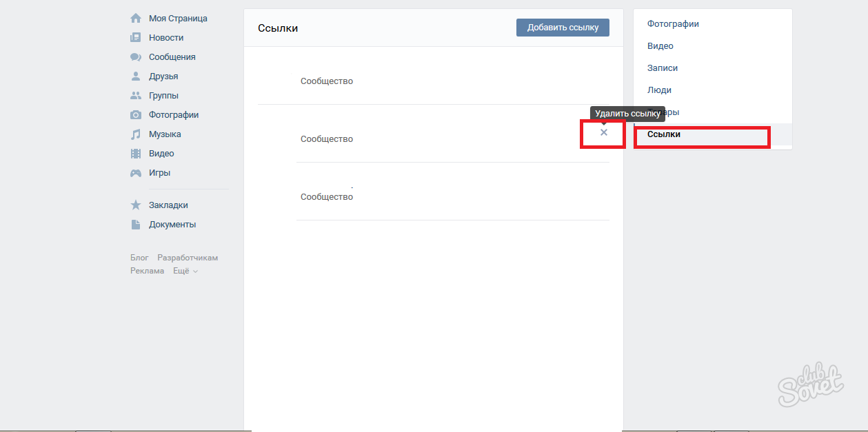Click the home icon beside Моя Страница
The height and width of the screenshot is (432, 868).
coord(136,19)
